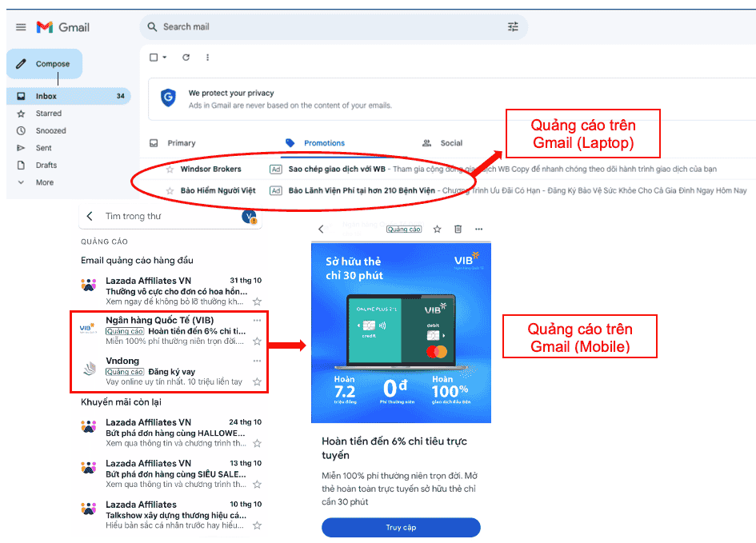Star the Bảo Hiểm Người Việt ad

point(170,191)
